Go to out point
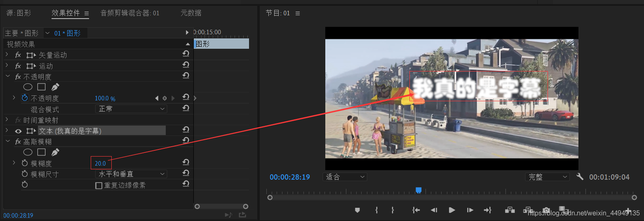This screenshot has width=644, height=221. tap(488, 210)
